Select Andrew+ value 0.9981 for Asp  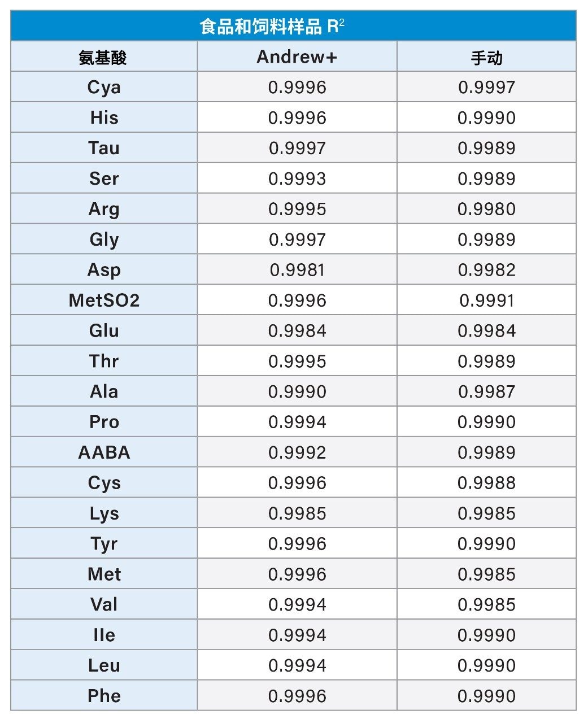(x=297, y=270)
